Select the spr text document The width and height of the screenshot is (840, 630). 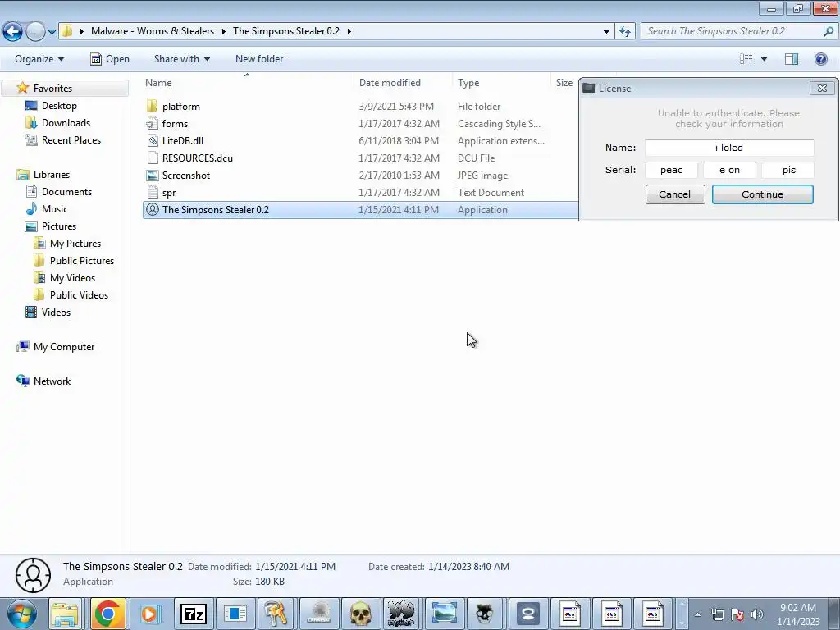(x=169, y=192)
